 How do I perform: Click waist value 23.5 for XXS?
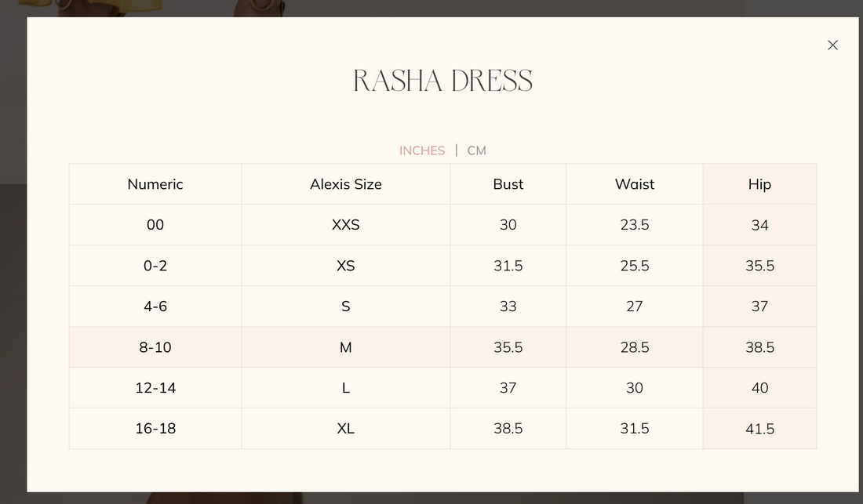[x=635, y=225]
